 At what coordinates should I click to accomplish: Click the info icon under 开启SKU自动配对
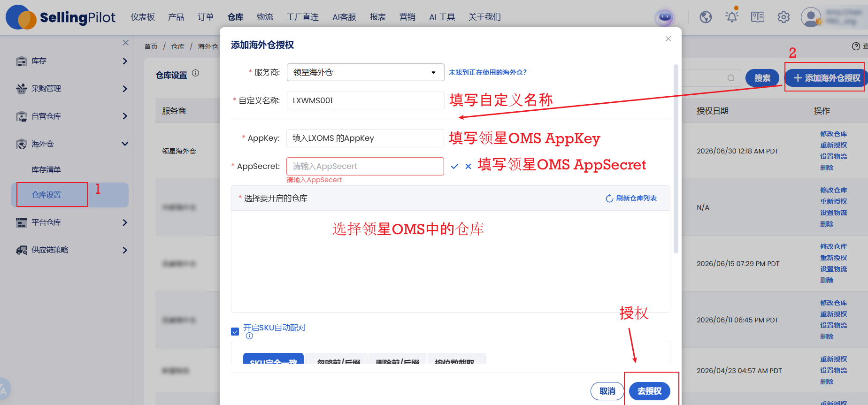pos(249,336)
